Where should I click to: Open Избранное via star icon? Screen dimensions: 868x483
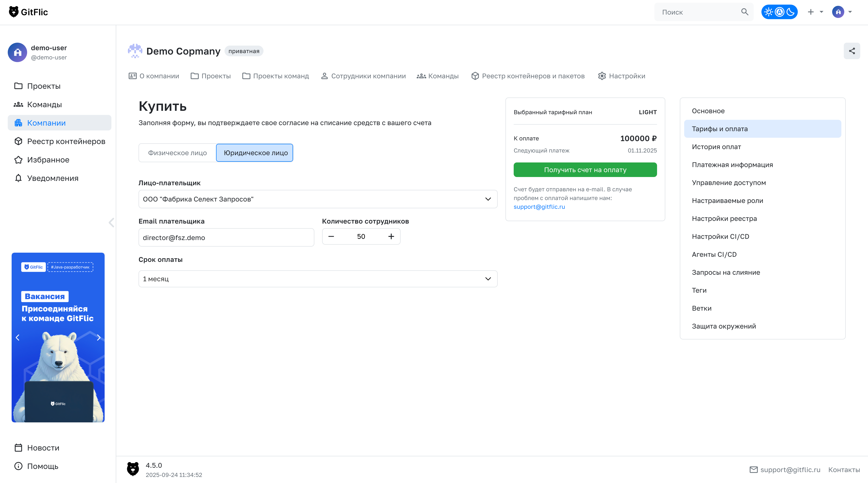(18, 160)
